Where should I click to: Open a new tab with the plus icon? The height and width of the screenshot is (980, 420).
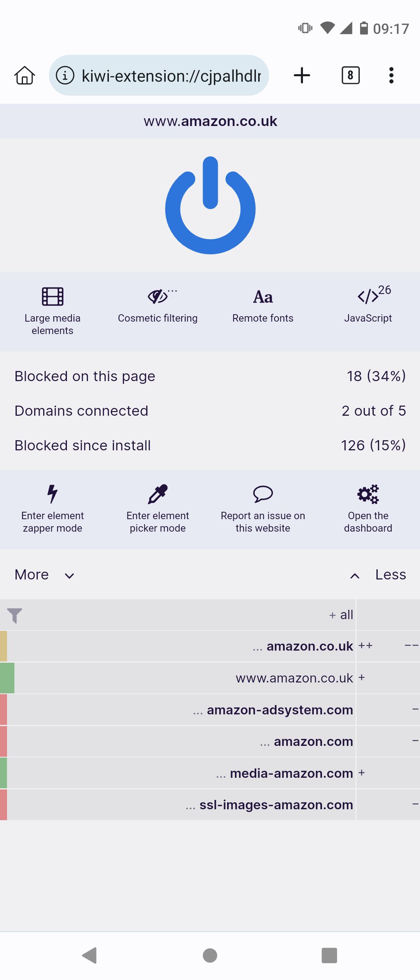302,75
